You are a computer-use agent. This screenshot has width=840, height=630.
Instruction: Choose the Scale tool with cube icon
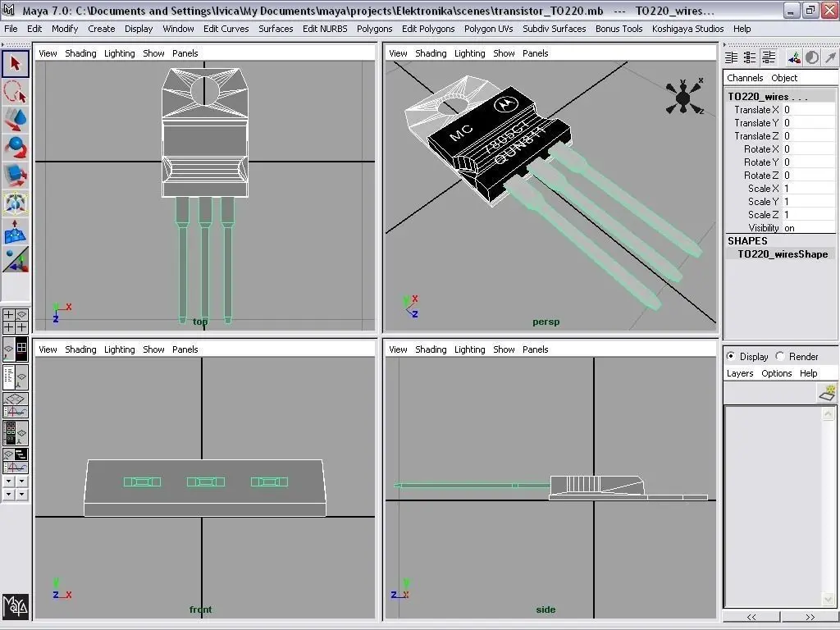tap(15, 176)
